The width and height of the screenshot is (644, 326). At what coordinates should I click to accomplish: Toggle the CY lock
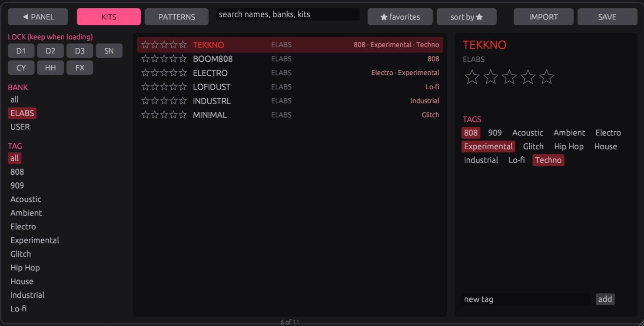tap(21, 68)
